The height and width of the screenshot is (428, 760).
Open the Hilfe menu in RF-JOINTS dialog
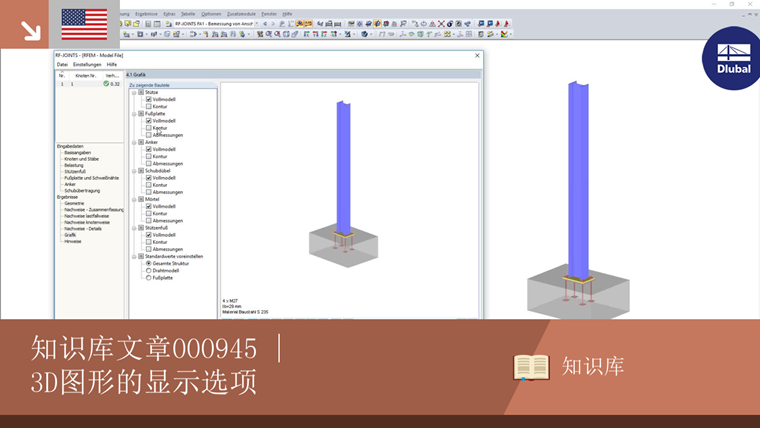(x=112, y=64)
